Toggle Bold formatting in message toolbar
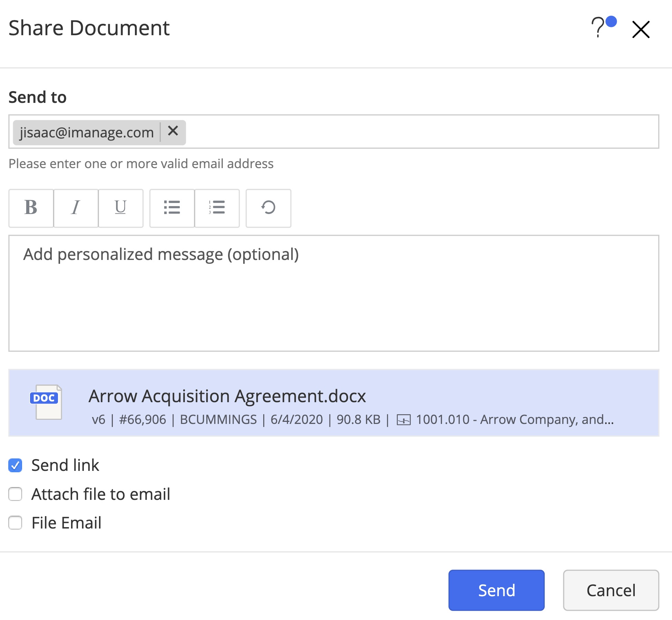 (31, 208)
